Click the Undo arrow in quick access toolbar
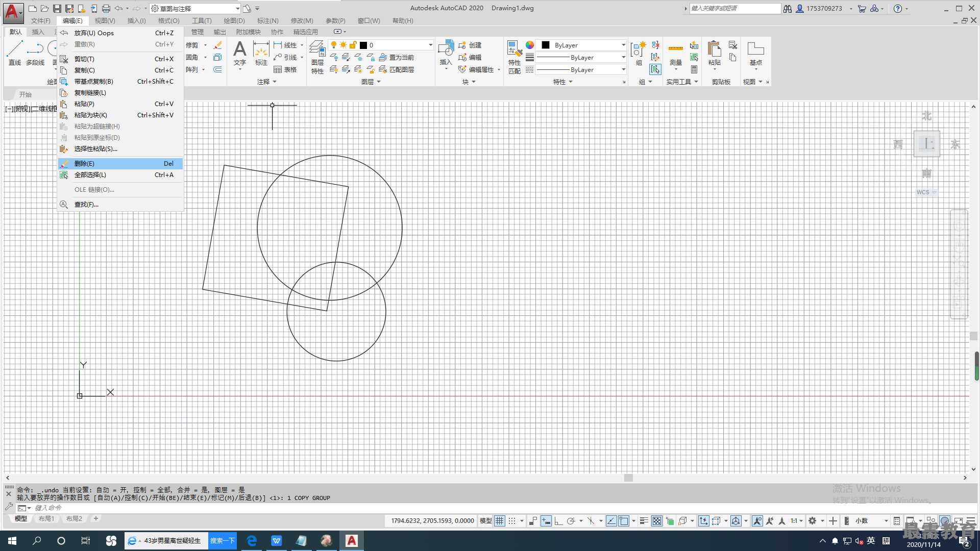The height and width of the screenshot is (551, 980). click(118, 8)
